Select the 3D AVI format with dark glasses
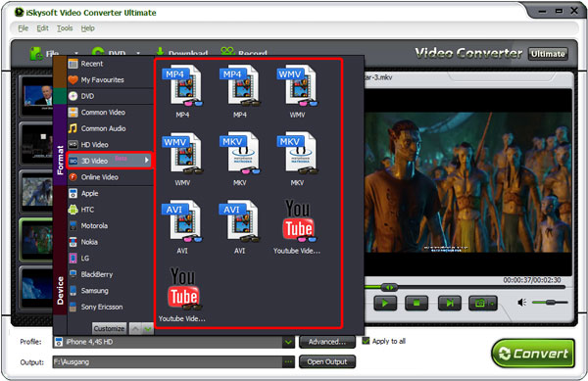This screenshot has width=588, height=381. point(240,227)
